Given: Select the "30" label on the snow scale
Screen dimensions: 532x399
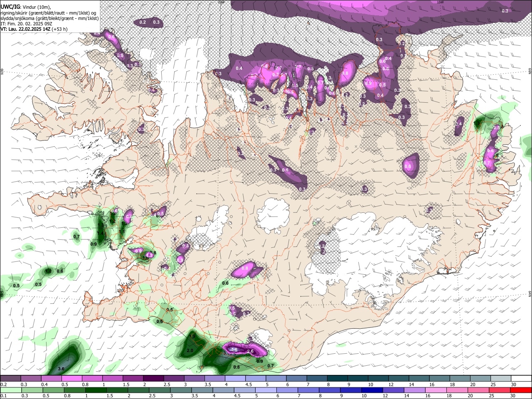Looking at the screenshot, I should tap(514, 384).
